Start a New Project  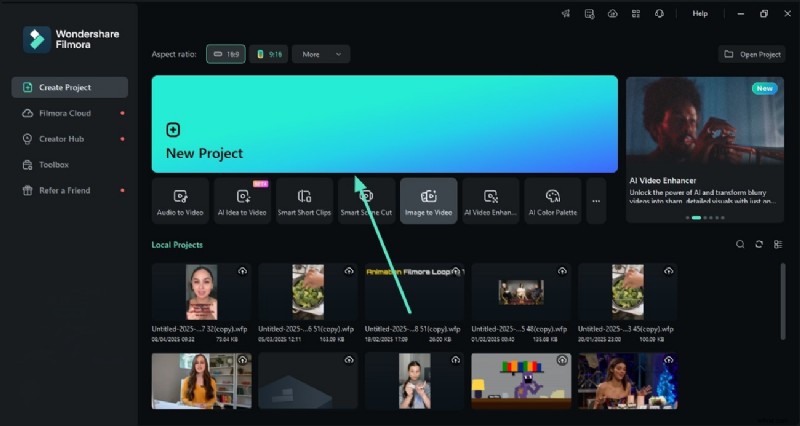point(384,124)
